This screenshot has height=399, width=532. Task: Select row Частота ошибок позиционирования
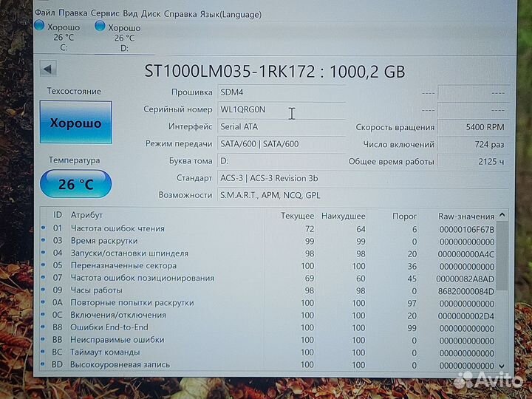click(x=268, y=279)
